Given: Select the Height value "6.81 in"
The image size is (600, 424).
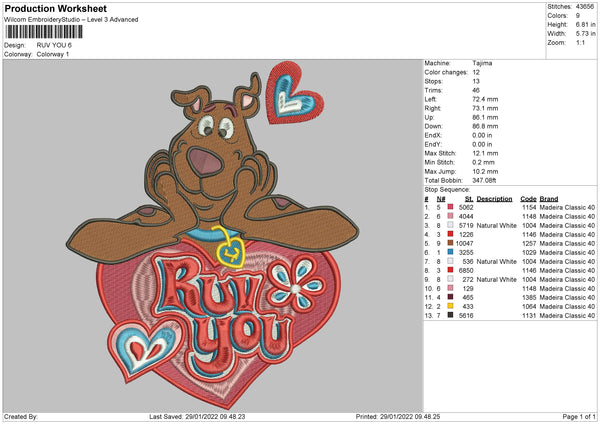Looking at the screenshot, I should 585,24.
